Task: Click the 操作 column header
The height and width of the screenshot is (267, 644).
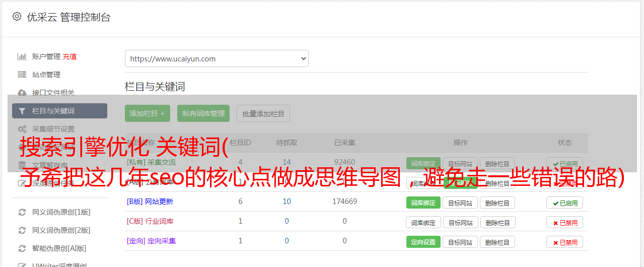Action: click(460, 143)
